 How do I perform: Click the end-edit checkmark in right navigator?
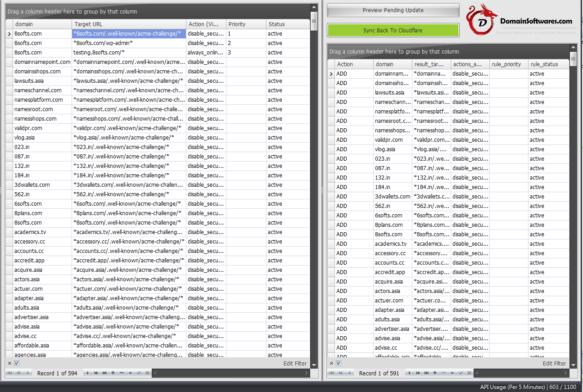coord(461,373)
